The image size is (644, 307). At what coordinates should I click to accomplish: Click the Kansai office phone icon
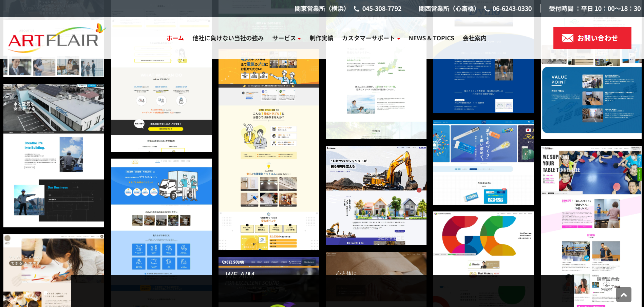487,9
